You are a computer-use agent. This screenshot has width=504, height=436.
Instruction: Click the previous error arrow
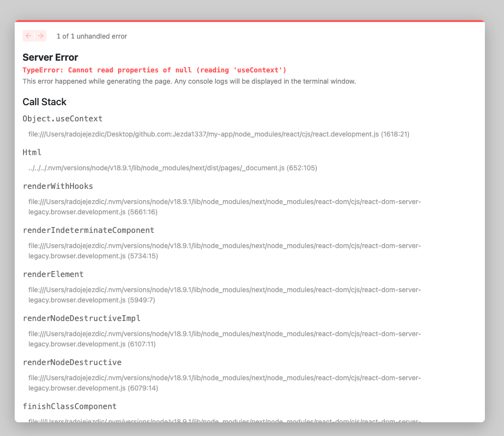pyautogui.click(x=28, y=36)
